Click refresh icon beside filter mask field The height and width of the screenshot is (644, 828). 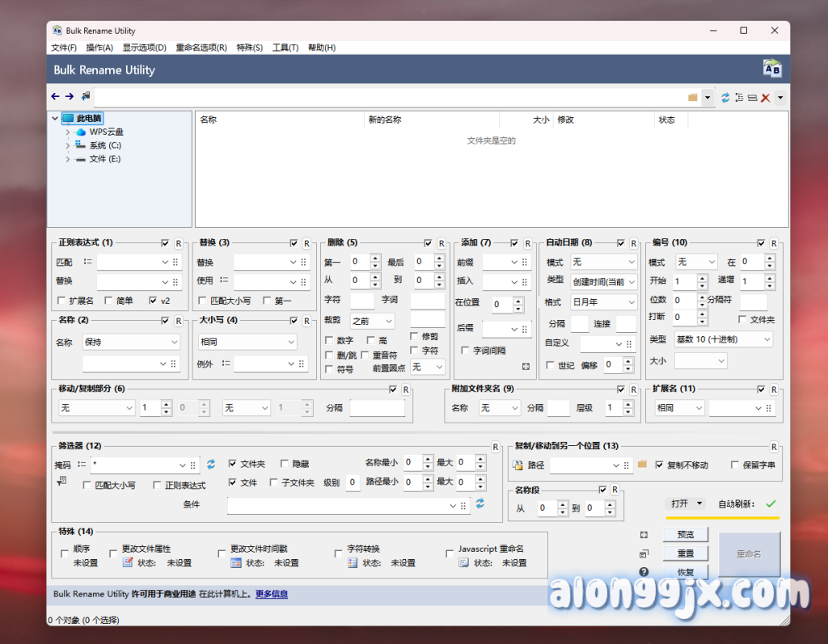coord(211,465)
